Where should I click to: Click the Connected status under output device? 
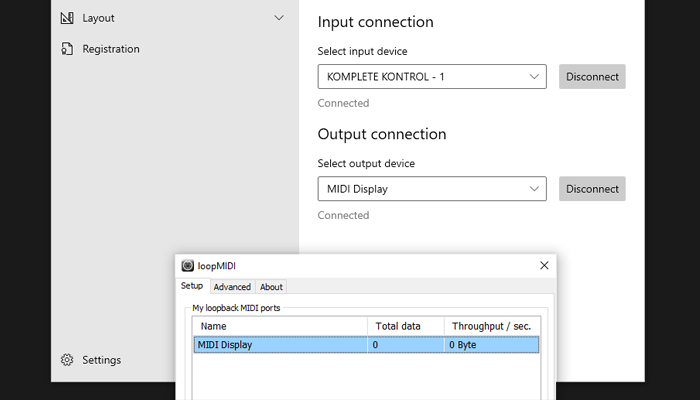tap(343, 215)
